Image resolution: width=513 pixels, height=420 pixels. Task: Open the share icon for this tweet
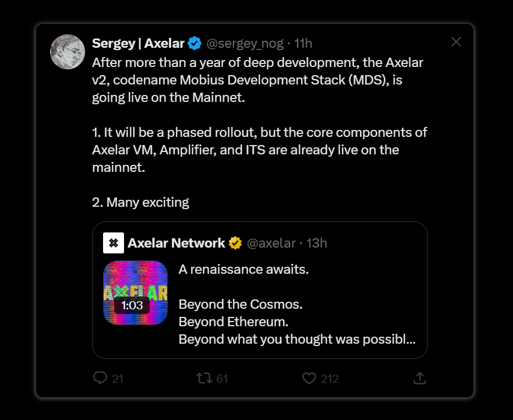tap(419, 379)
